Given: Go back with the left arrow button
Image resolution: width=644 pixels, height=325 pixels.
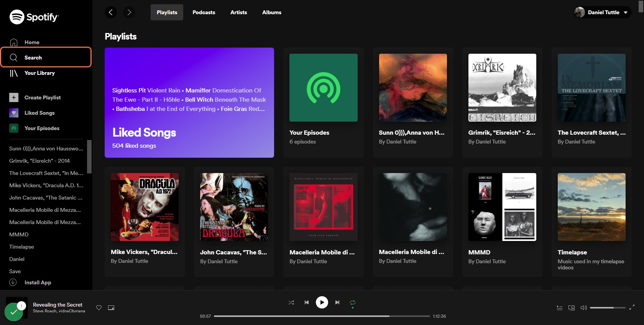Looking at the screenshot, I should [111, 12].
